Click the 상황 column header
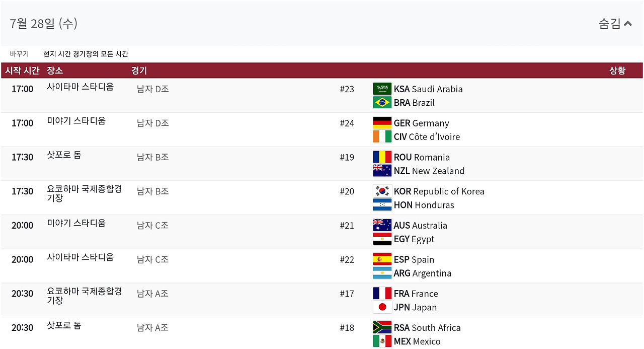 617,71
